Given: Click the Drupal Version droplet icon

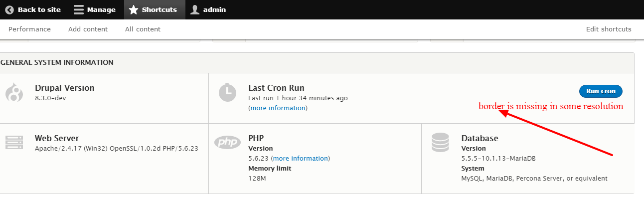Looking at the screenshot, I should point(14,92).
